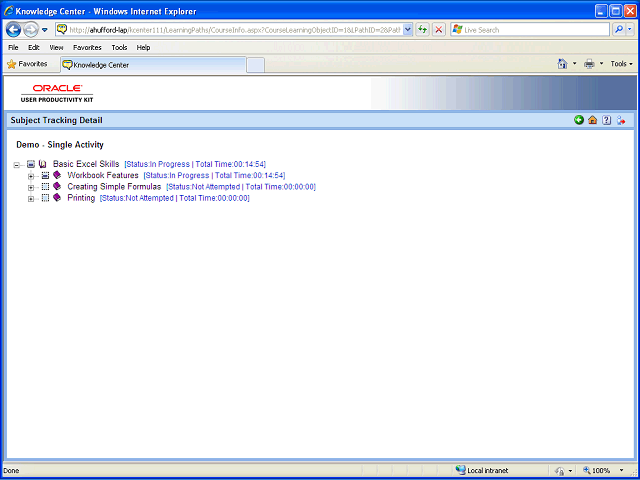Click the Internet Explorer title bar icon
Image resolution: width=640 pixels, height=480 pixels.
[x=9, y=11]
